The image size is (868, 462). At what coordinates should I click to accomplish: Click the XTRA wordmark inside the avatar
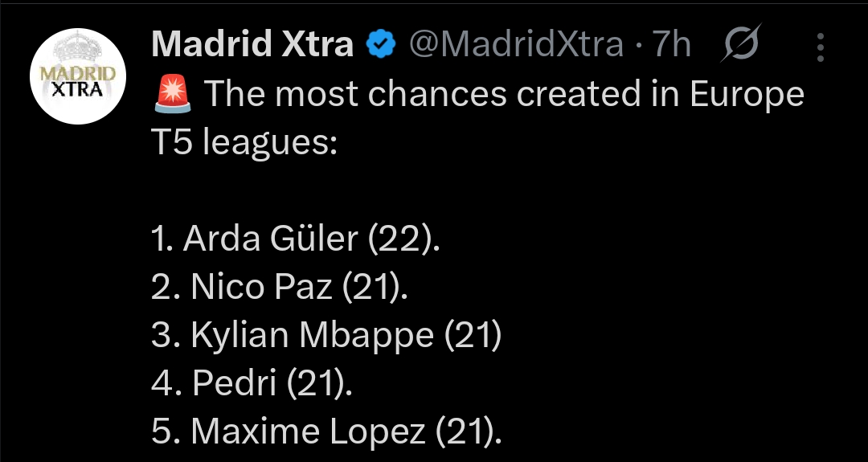[x=76, y=89]
